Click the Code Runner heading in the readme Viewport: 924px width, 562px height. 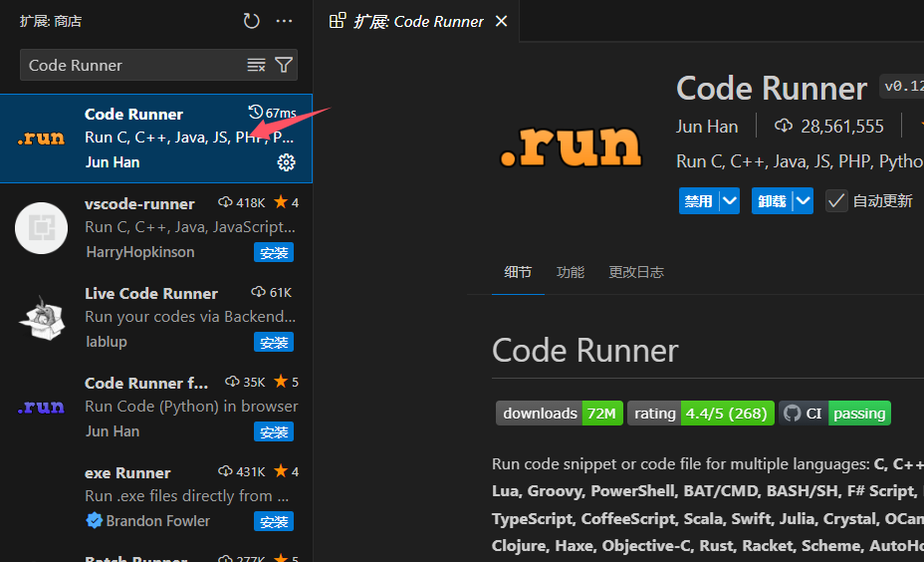click(585, 351)
